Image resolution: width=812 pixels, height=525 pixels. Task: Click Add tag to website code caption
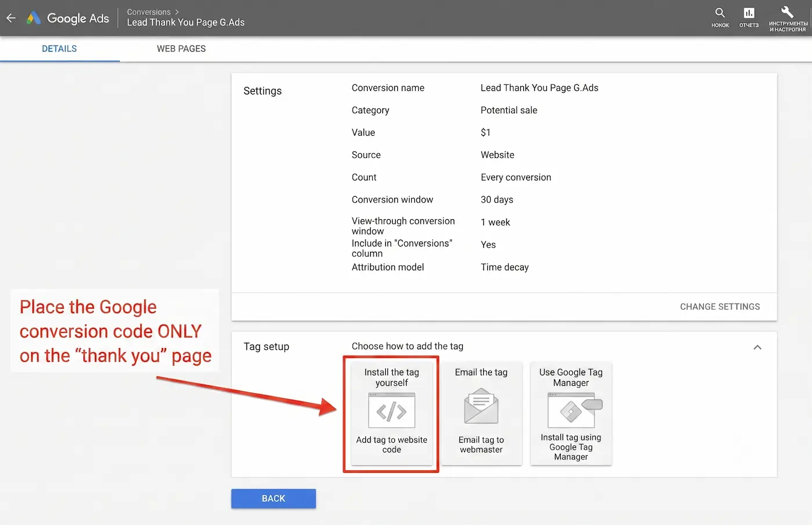click(x=391, y=444)
